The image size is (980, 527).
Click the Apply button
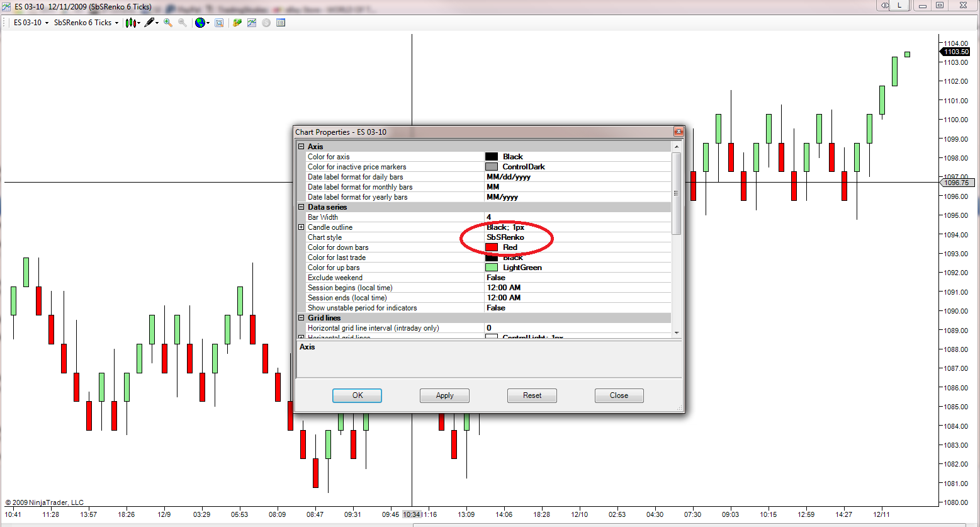pos(444,395)
